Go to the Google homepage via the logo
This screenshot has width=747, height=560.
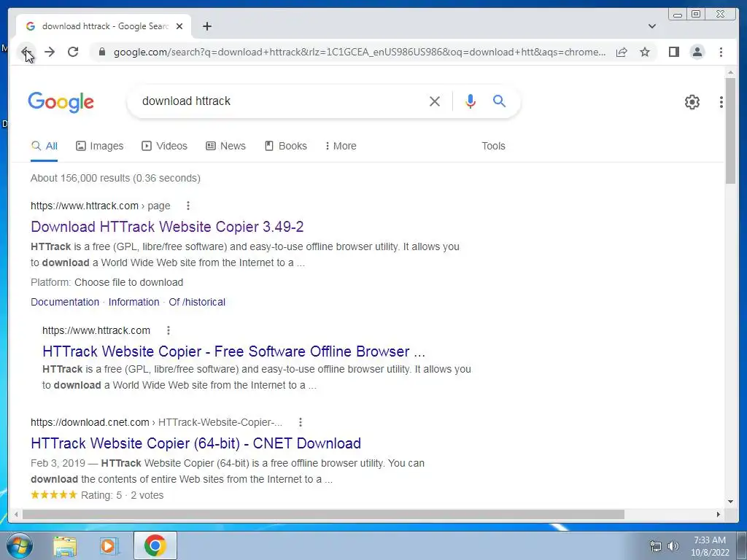click(x=61, y=102)
